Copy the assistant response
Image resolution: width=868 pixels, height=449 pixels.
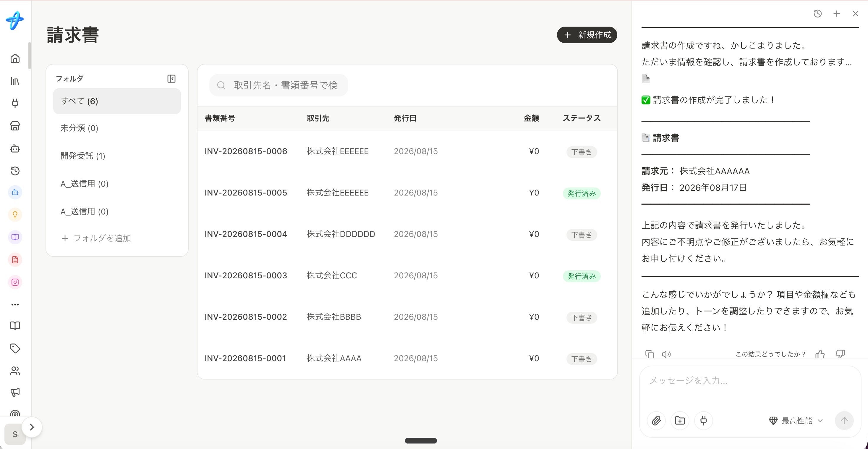649,354
